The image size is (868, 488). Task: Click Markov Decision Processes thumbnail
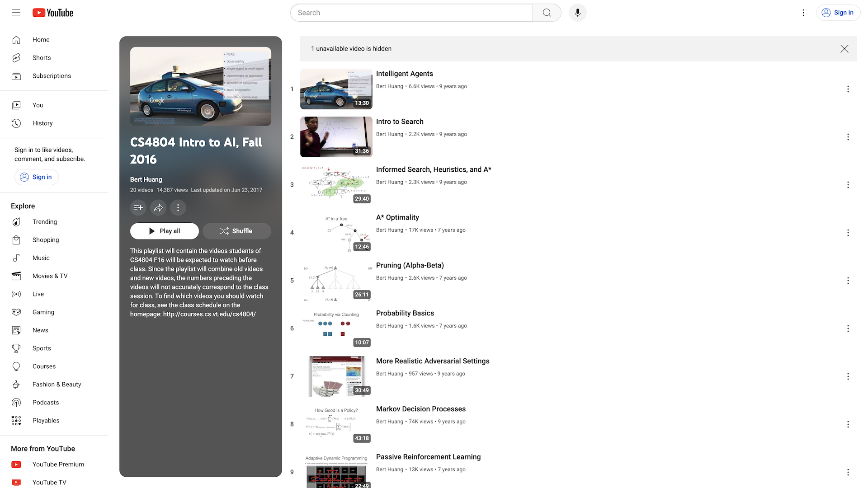[x=336, y=424]
